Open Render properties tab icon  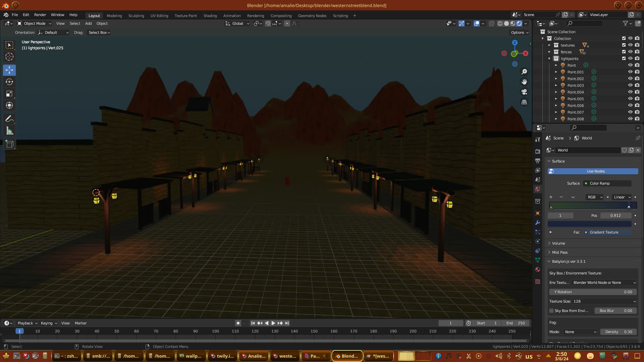(x=538, y=151)
